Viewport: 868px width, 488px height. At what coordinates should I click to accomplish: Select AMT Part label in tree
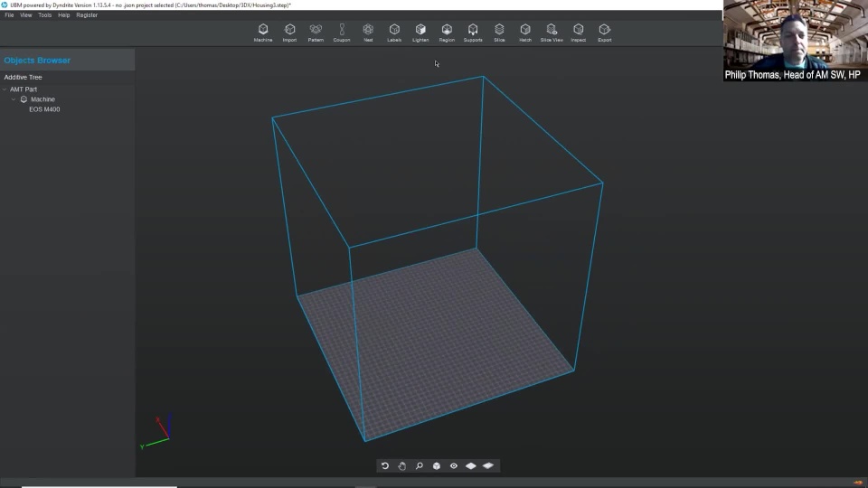coord(24,89)
